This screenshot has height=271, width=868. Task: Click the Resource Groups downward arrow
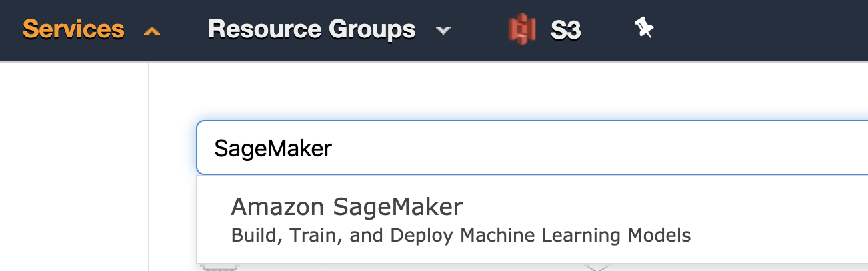[443, 31]
